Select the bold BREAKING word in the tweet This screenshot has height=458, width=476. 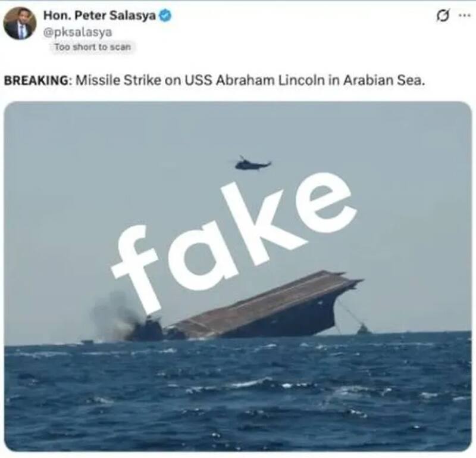pyautogui.click(x=36, y=80)
